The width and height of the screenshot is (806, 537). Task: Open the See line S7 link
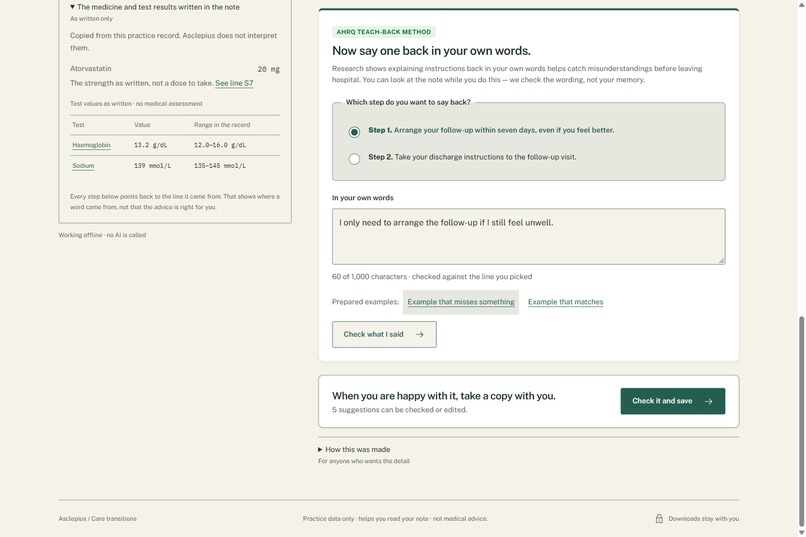(x=234, y=83)
